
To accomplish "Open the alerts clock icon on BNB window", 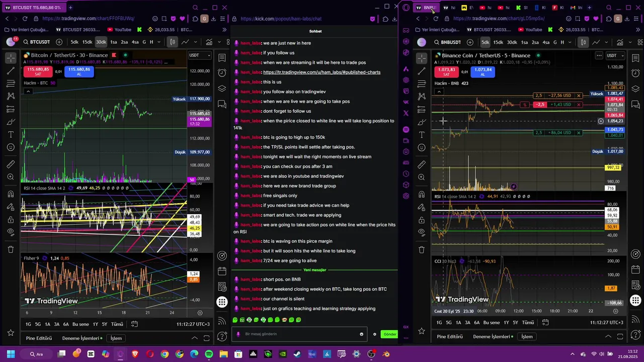I will pyautogui.click(x=635, y=73).
